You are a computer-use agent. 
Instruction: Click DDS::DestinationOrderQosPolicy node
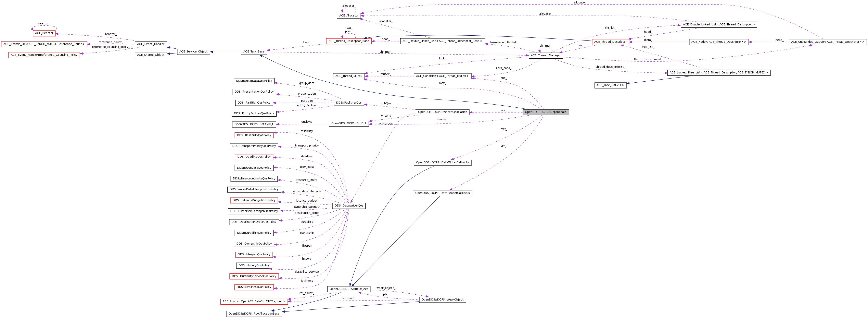click(254, 222)
